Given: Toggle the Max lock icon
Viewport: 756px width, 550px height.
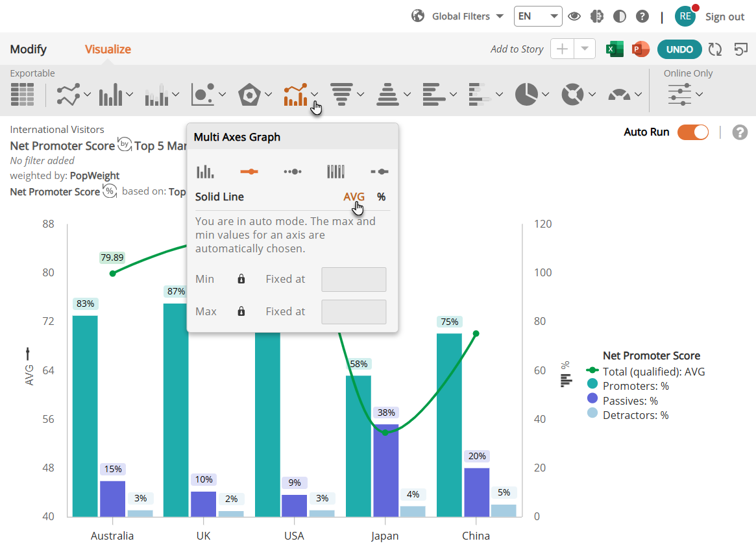Looking at the screenshot, I should tap(241, 311).
